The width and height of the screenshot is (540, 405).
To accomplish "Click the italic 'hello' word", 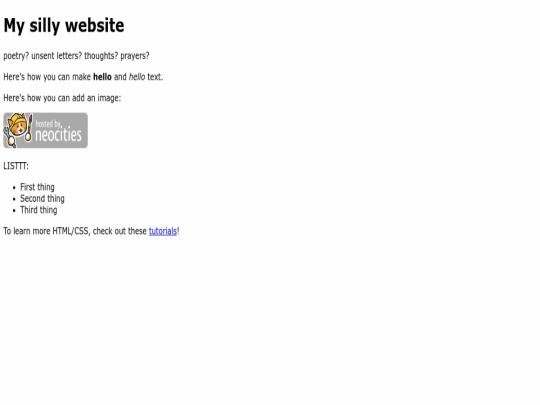I will coord(137,76).
